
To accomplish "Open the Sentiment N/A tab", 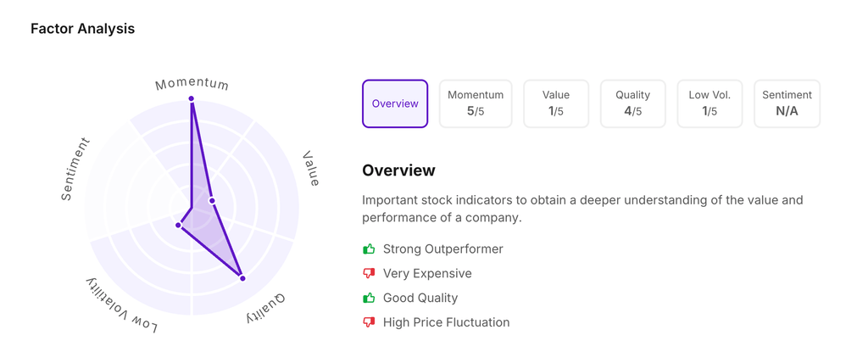I will [787, 103].
